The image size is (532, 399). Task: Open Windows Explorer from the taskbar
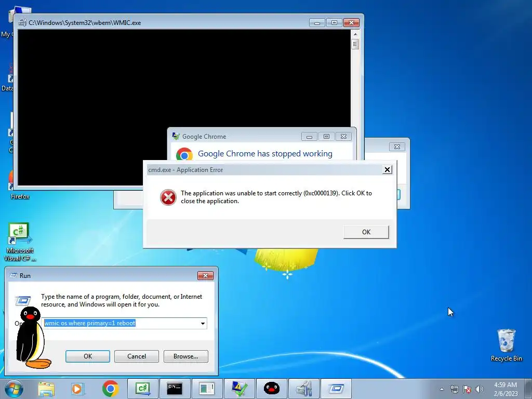46,389
